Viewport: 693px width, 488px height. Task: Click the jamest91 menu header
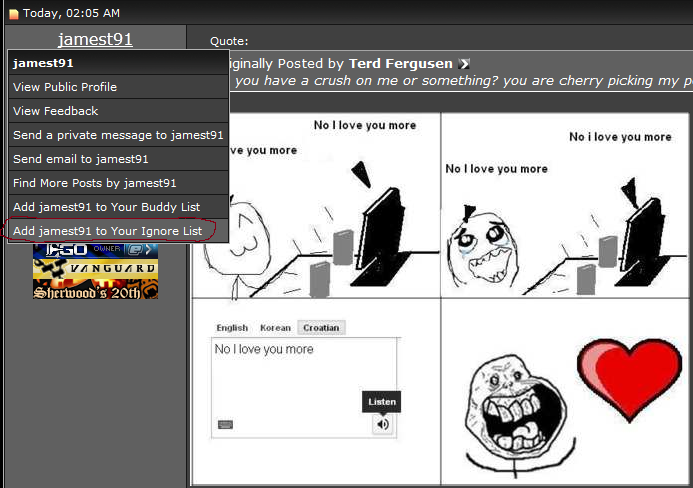click(x=118, y=63)
